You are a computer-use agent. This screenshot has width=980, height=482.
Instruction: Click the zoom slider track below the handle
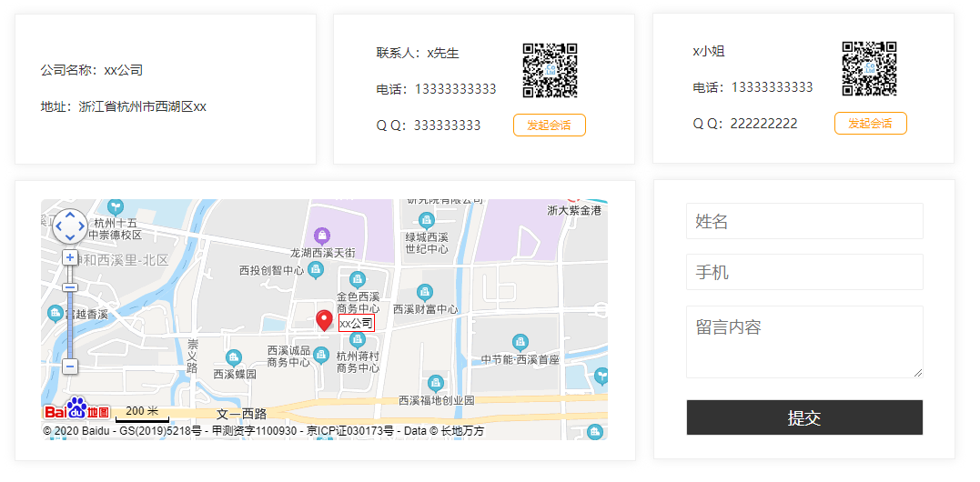coord(70,325)
